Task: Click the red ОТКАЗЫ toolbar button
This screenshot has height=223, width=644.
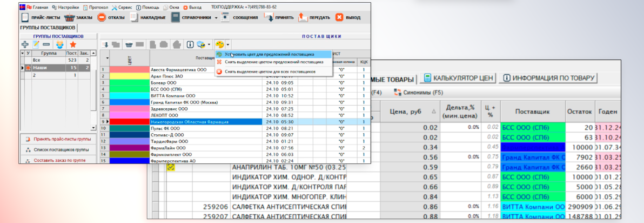Action: [x=110, y=17]
